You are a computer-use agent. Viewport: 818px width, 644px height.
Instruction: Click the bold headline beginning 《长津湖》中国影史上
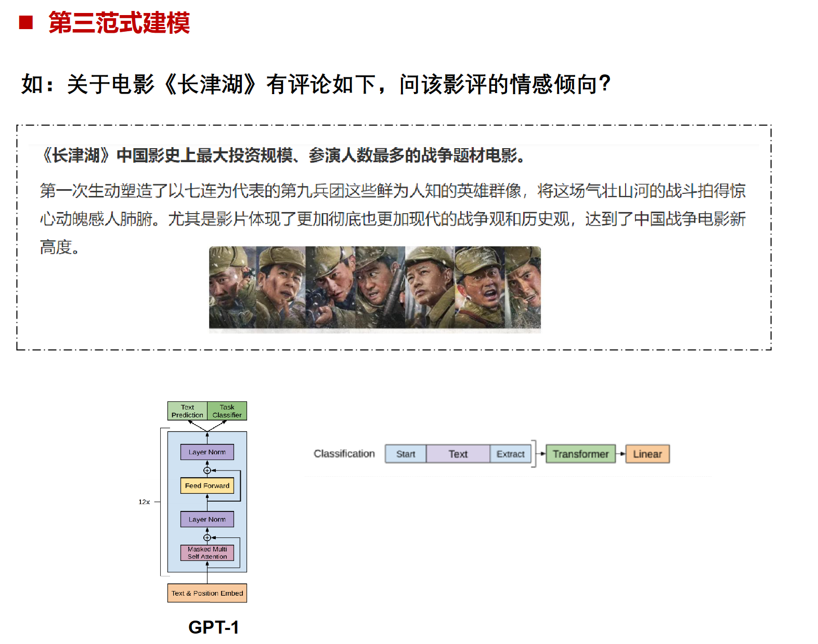[284, 155]
